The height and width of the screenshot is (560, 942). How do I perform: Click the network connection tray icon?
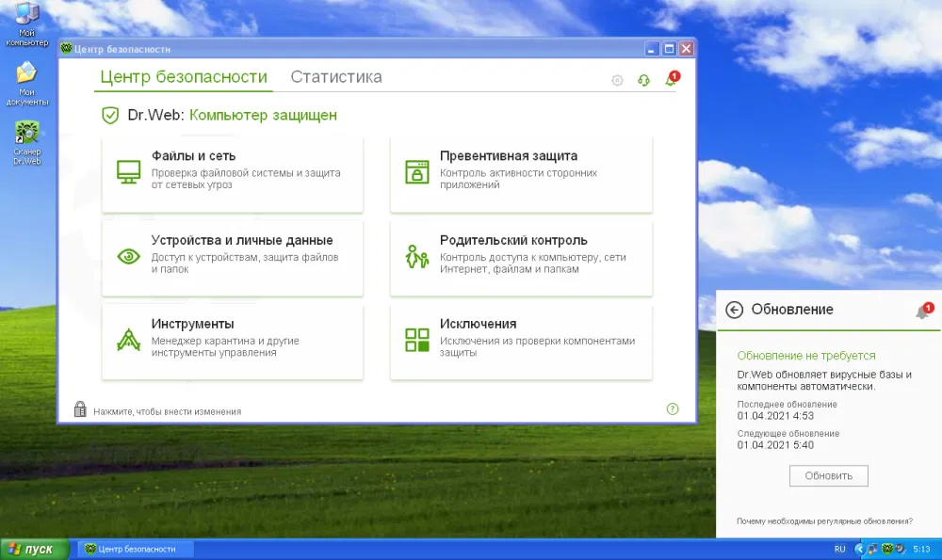[x=873, y=549]
